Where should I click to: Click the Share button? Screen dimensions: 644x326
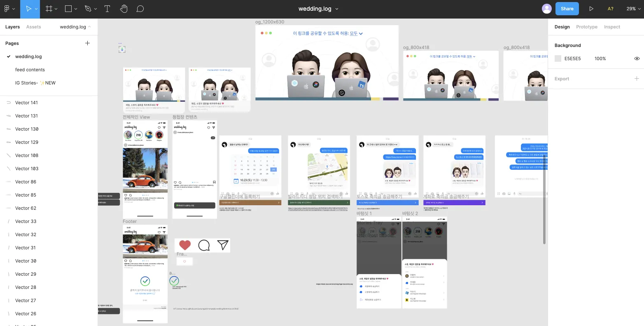pyautogui.click(x=567, y=9)
